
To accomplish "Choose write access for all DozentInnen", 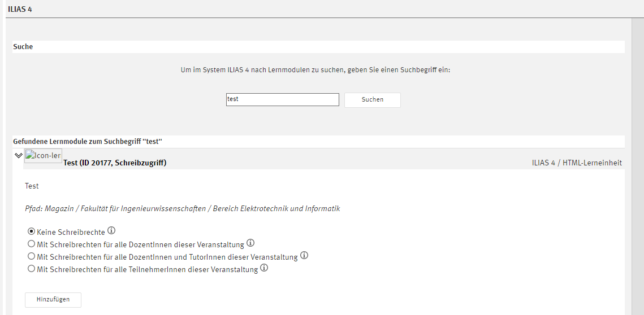I will point(31,244).
